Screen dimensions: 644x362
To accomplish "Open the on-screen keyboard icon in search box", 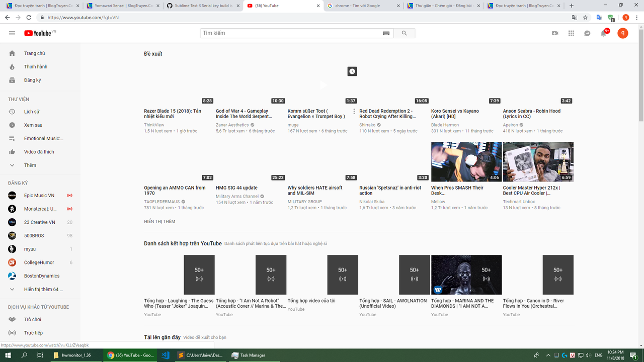I will click(386, 33).
